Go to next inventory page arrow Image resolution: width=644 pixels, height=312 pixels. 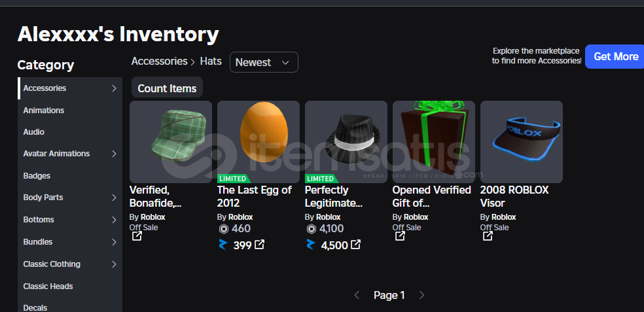pyautogui.click(x=422, y=296)
